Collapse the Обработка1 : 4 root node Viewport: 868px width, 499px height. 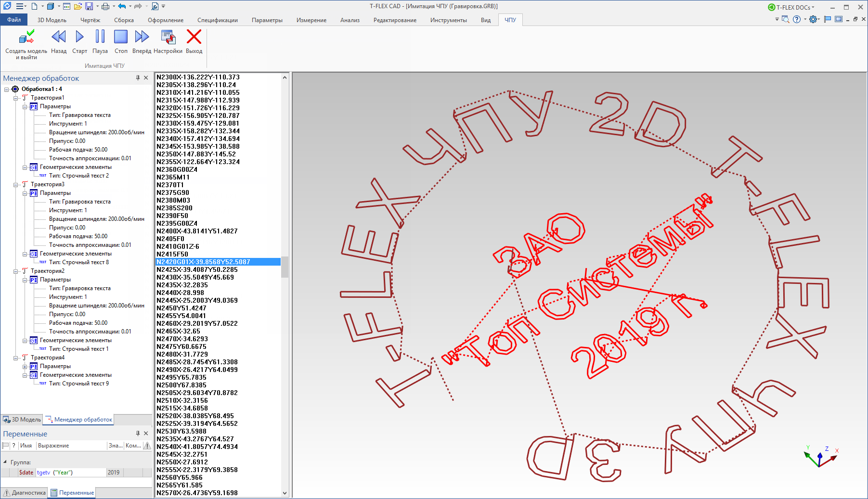[x=7, y=90]
